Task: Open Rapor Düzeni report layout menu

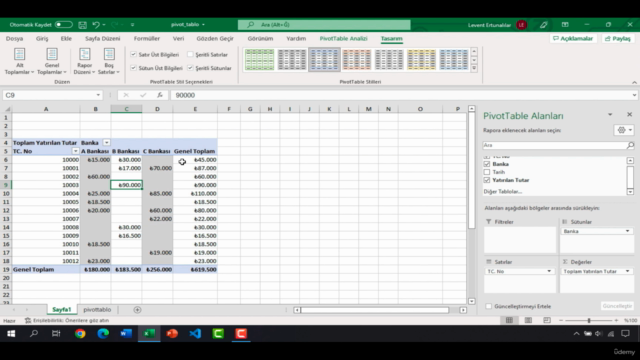Action: [x=84, y=61]
